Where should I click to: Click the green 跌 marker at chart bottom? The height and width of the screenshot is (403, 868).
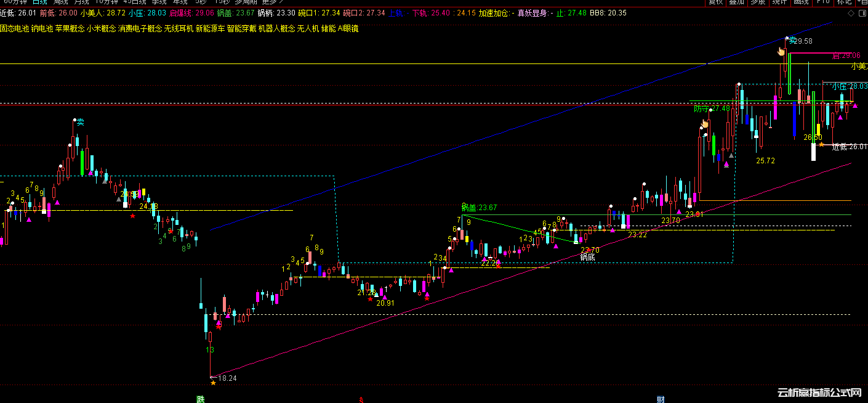200,399
